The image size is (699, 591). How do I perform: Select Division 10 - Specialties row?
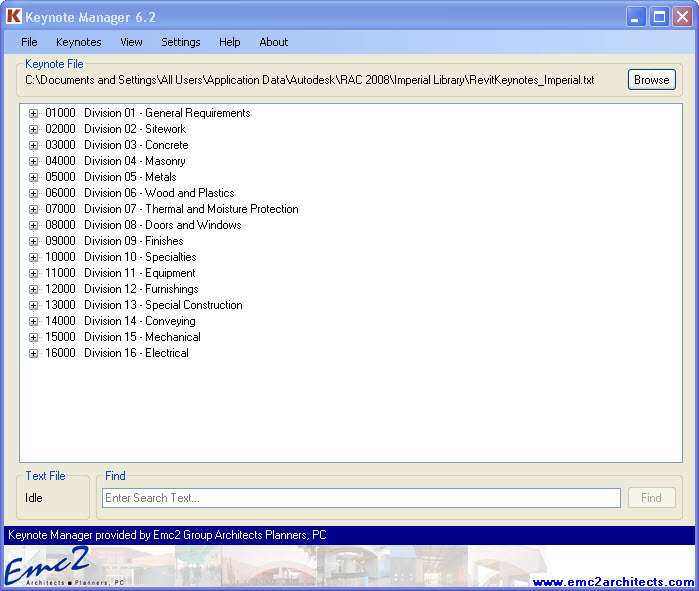121,257
